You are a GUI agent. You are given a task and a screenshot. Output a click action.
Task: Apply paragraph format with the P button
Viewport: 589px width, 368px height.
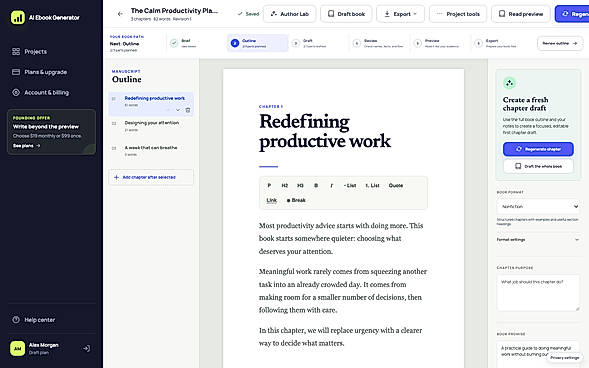click(269, 186)
